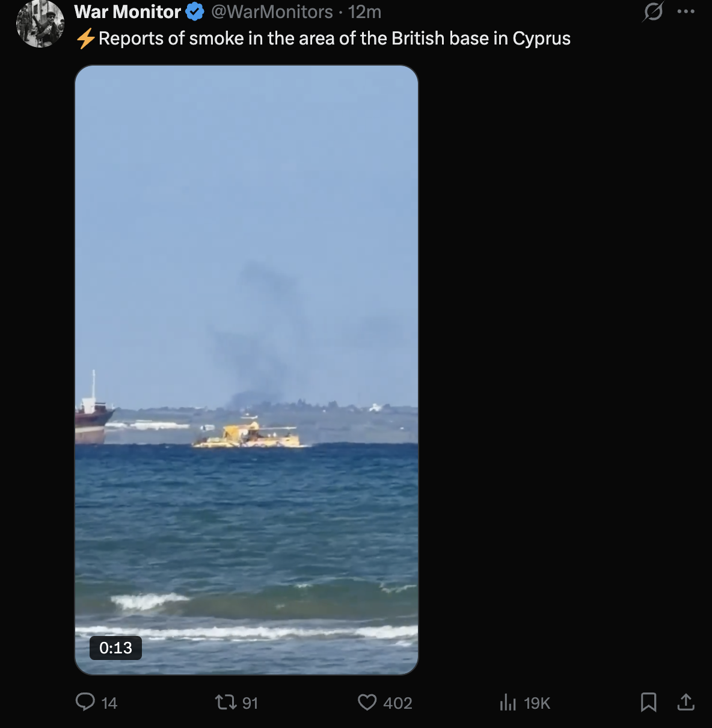Screen dimensions: 712x728
Task: Click the 14 replies count
Action: coord(109,703)
